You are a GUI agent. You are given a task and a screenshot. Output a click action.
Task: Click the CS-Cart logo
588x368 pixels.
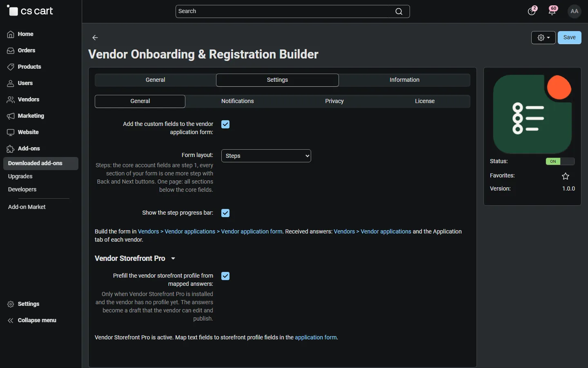[x=30, y=11]
